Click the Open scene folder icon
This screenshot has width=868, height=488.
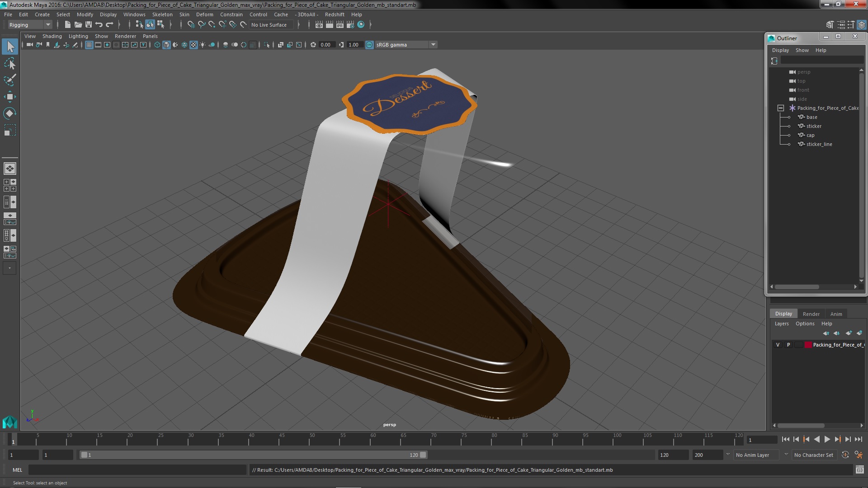pos(78,25)
